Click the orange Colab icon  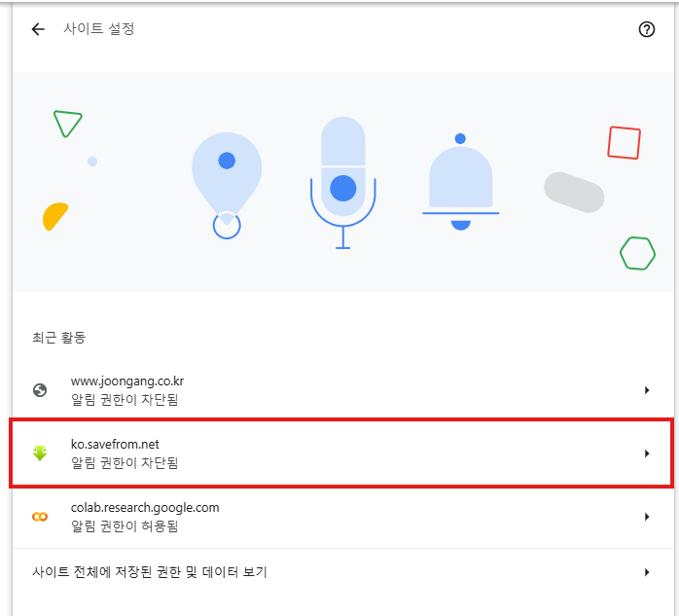coord(40,517)
